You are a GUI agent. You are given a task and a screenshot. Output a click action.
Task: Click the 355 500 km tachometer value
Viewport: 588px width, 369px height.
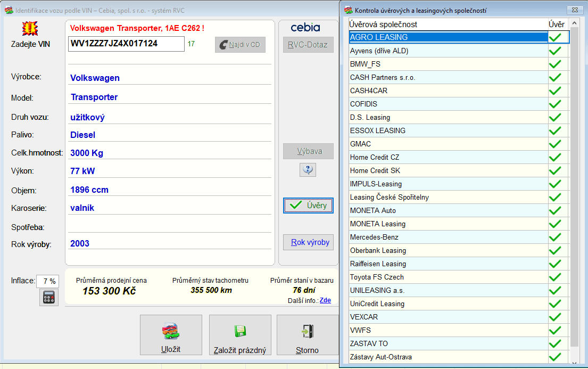click(x=211, y=290)
